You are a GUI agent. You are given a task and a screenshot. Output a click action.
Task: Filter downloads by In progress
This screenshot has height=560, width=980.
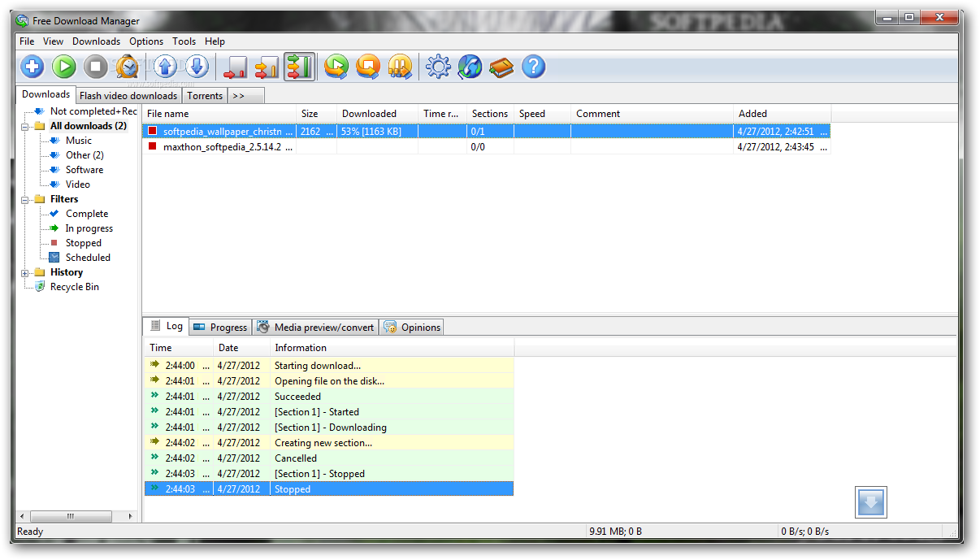pos(89,228)
